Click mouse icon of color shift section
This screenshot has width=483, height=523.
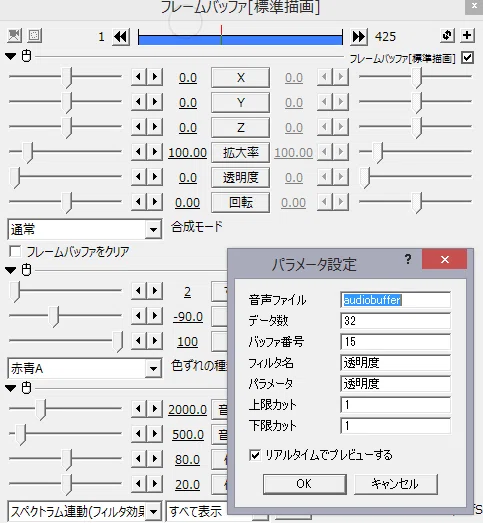pyautogui.click(x=26, y=270)
